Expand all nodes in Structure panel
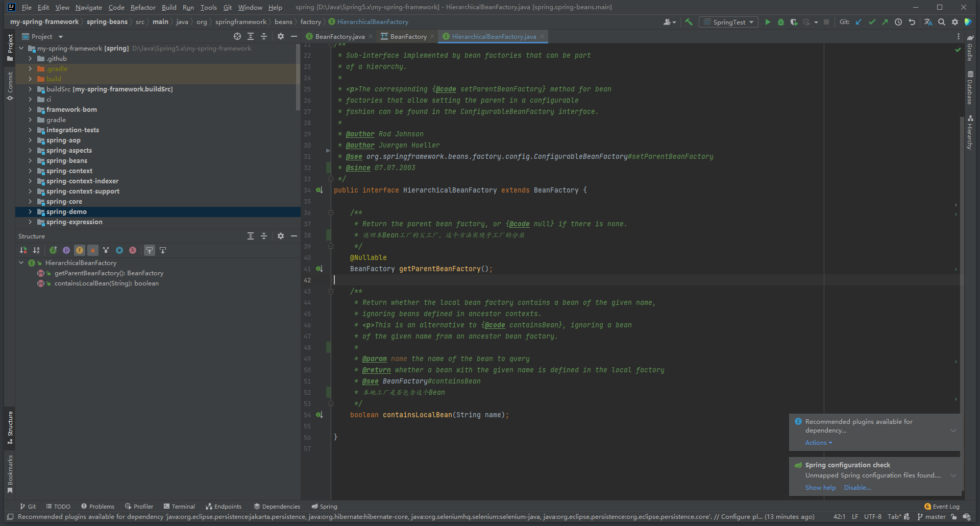 click(251, 236)
